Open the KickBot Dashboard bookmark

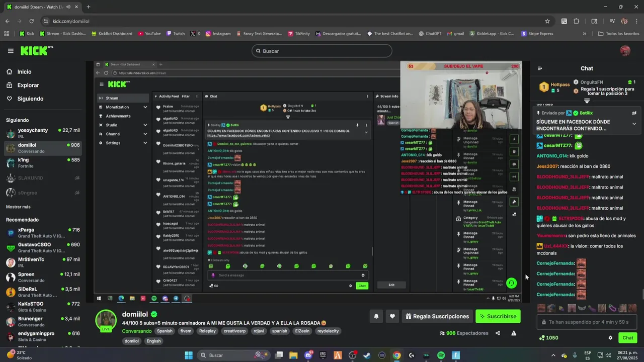click(x=112, y=34)
